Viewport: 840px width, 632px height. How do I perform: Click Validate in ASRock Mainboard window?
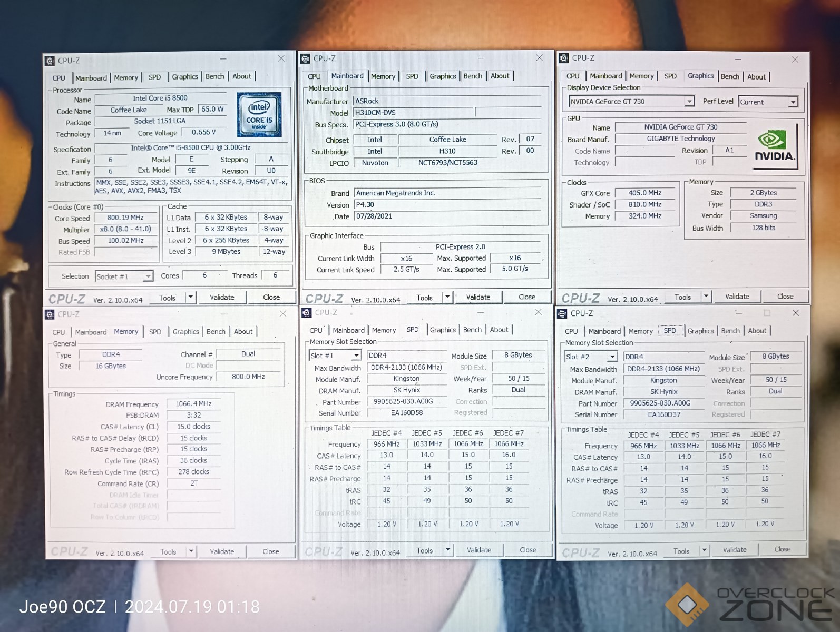pos(478,297)
